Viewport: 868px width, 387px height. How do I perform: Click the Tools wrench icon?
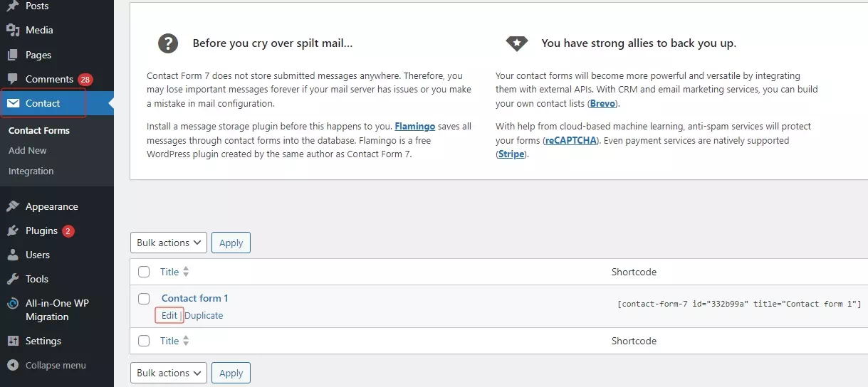pyautogui.click(x=13, y=279)
